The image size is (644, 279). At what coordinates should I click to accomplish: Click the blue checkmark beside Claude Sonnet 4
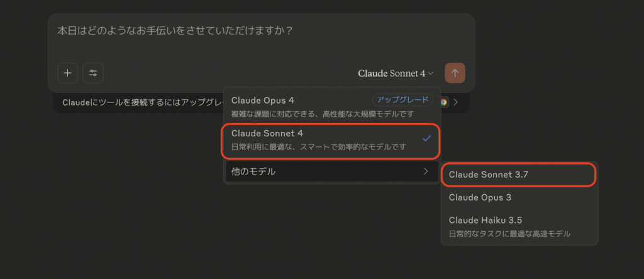pyautogui.click(x=427, y=138)
